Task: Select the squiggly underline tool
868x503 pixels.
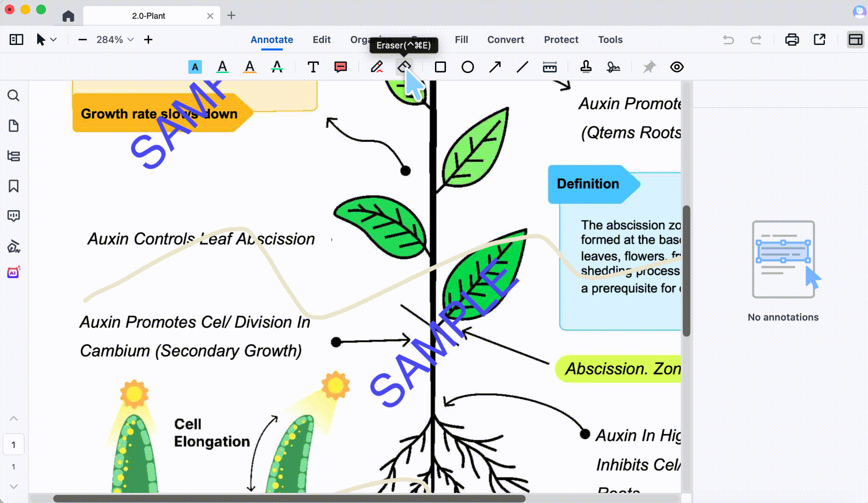Action: pos(250,67)
